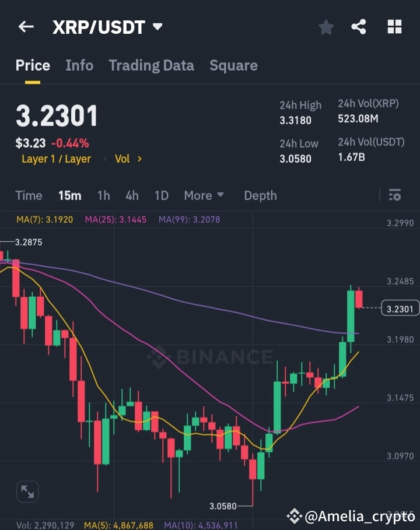The image size is (420, 530).
Task: Click the 3.2301 current price label
Action: click(x=400, y=308)
